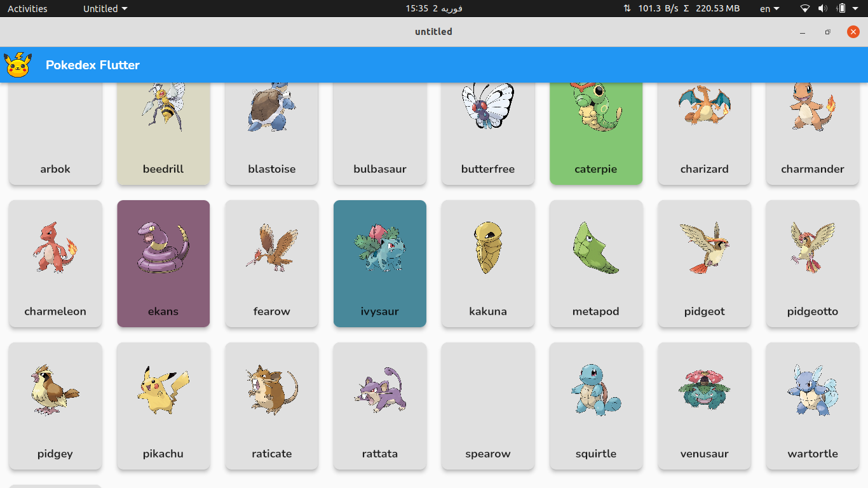
Task: Maximize the untitled window
Action: pos(828,32)
